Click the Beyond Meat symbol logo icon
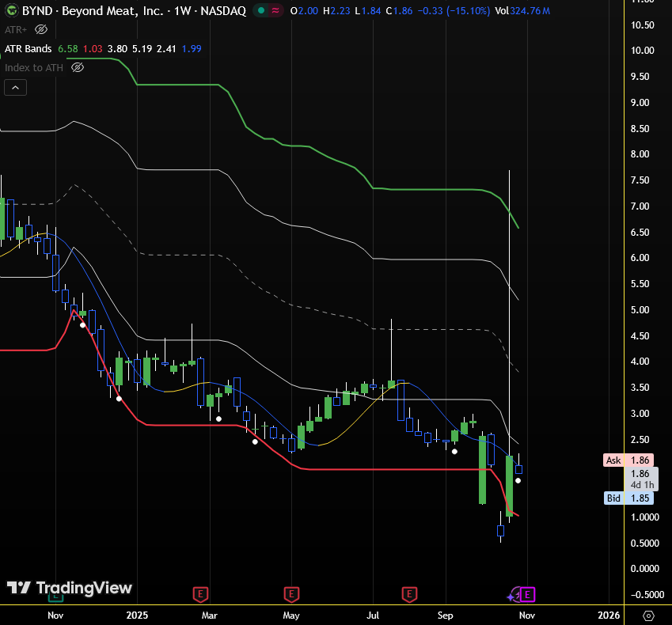Screen dimensions: 672x625 pos(12,11)
